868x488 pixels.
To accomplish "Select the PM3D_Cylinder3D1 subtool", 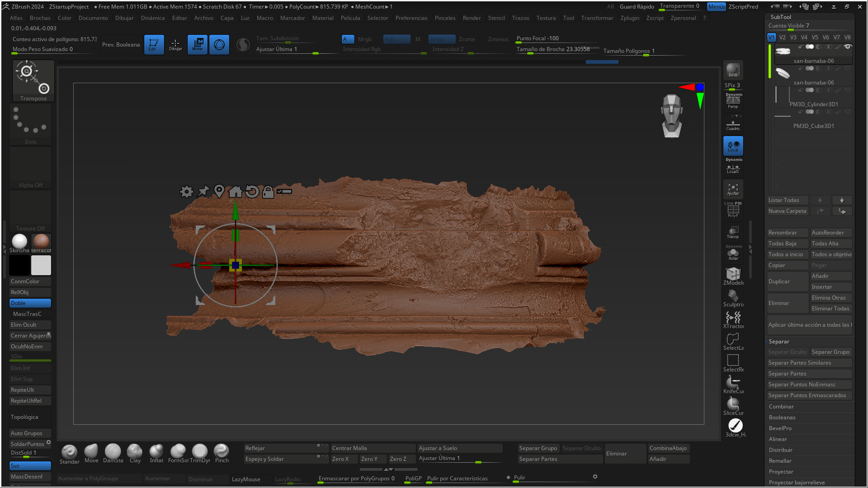I will tap(814, 104).
